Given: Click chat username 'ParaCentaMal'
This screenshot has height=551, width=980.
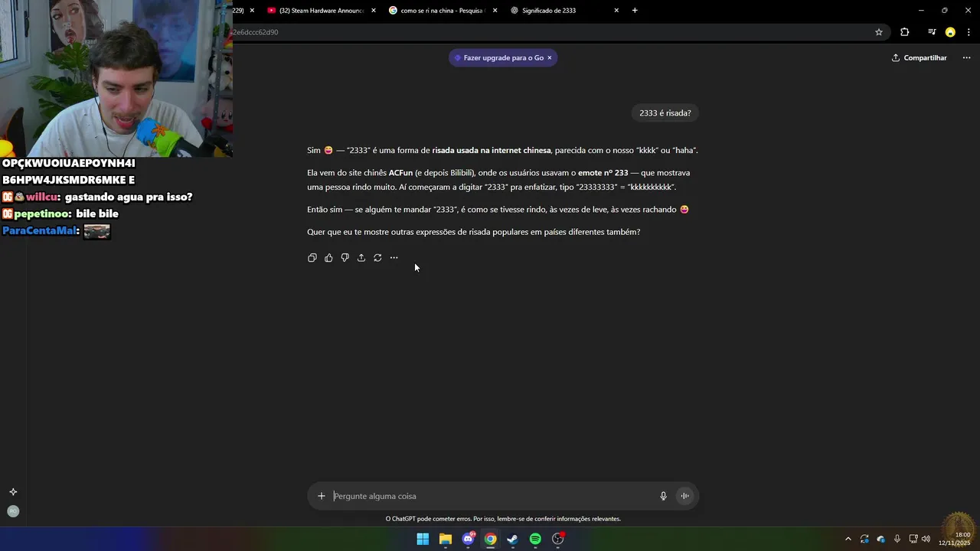Looking at the screenshot, I should (x=40, y=230).
